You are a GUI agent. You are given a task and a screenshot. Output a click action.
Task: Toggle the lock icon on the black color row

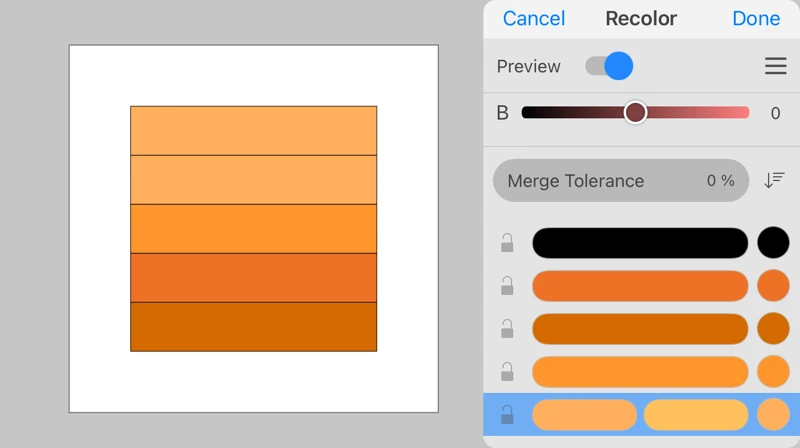coord(507,243)
